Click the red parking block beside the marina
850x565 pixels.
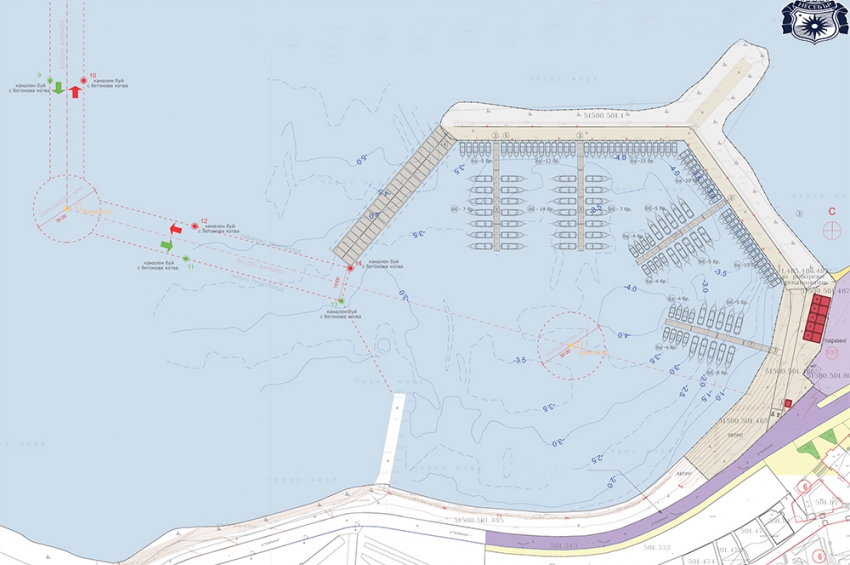817,317
